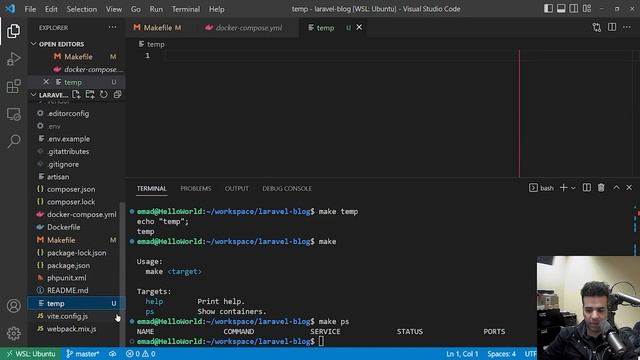Viewport: 640px width, 360px height.
Task: Switch to Debug Console panel tab
Action: tap(287, 189)
